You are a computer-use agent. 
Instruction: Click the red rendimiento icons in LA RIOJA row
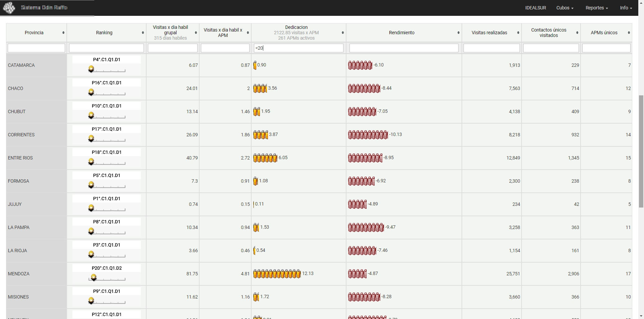click(x=362, y=250)
